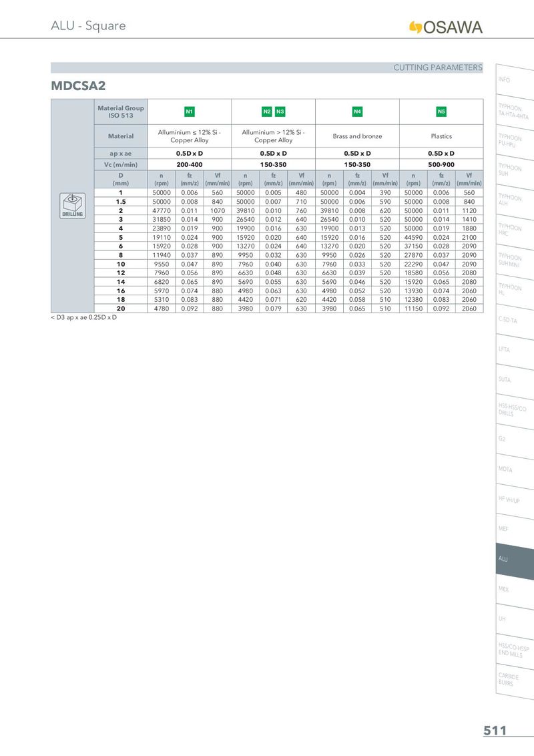The image size is (534, 756).
Task: Select the green N3 material badge
Action: click(280, 112)
